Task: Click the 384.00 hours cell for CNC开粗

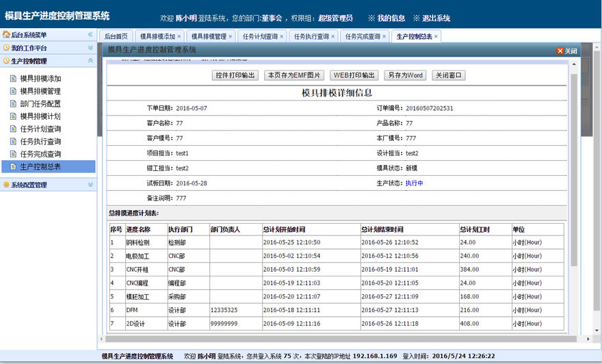Action: 485,270
